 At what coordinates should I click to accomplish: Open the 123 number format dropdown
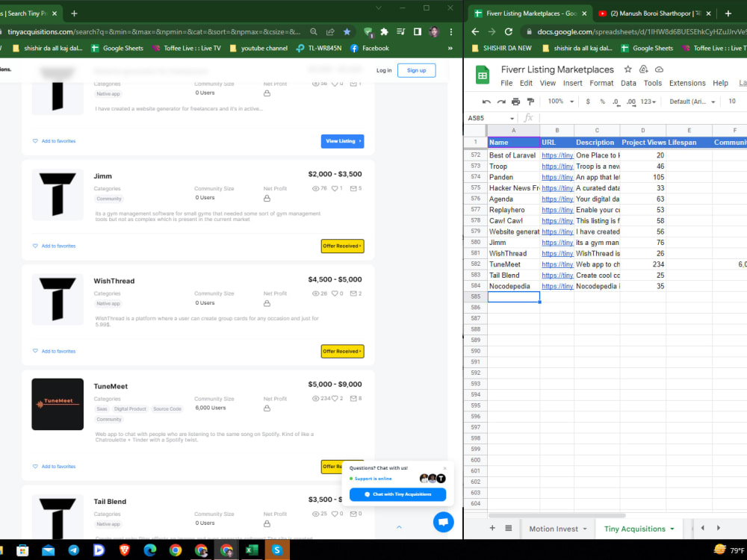click(x=648, y=102)
